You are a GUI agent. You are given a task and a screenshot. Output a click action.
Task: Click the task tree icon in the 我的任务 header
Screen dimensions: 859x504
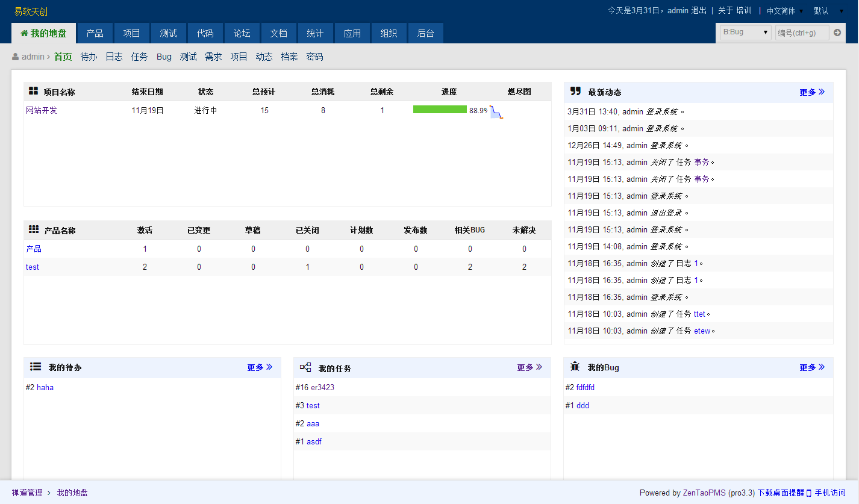pos(305,367)
